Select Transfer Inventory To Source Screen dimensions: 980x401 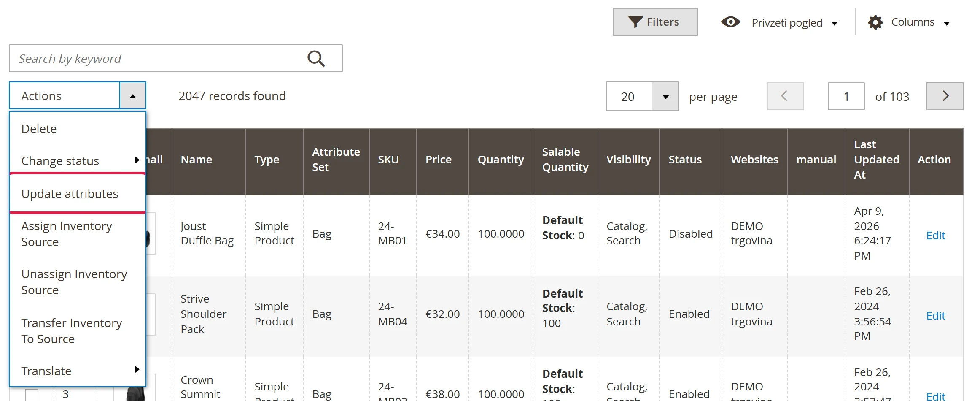pyautogui.click(x=78, y=331)
